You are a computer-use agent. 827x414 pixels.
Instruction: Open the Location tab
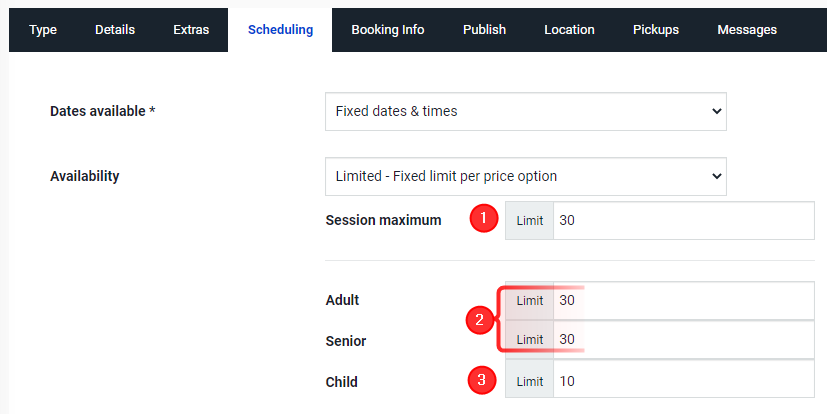click(x=569, y=30)
